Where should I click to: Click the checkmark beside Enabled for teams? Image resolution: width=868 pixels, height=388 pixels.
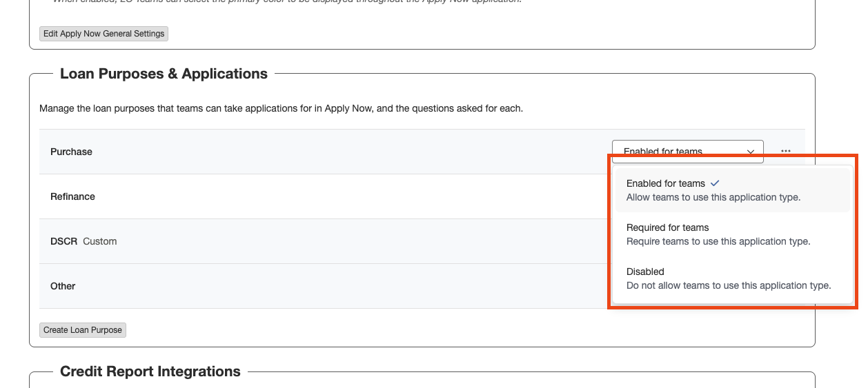click(x=715, y=183)
